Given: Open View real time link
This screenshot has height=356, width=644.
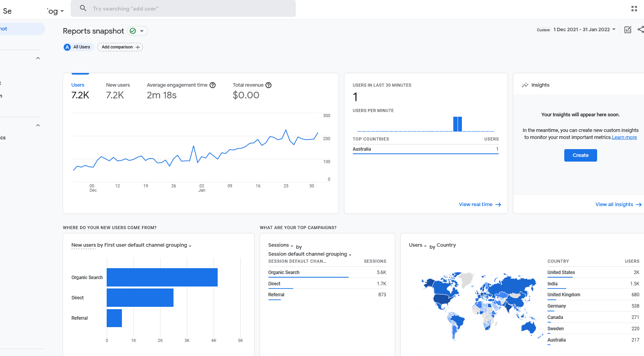Looking at the screenshot, I should pyautogui.click(x=480, y=205).
